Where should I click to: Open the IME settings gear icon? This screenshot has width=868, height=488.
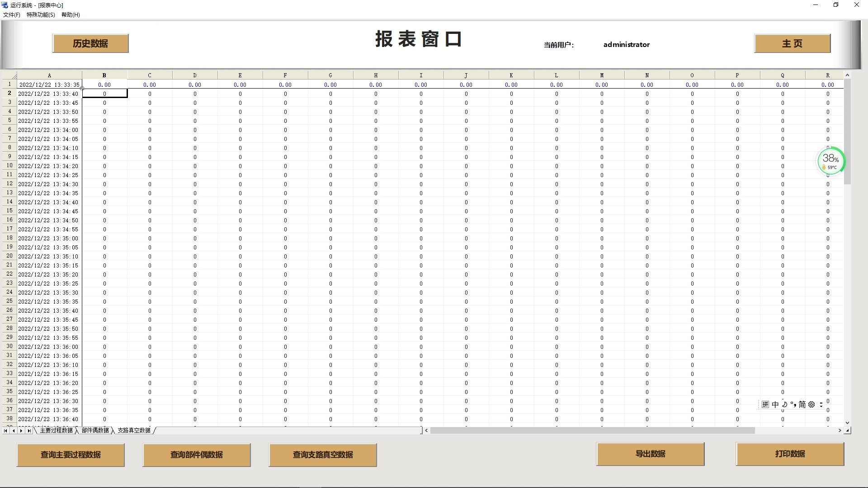[811, 404]
